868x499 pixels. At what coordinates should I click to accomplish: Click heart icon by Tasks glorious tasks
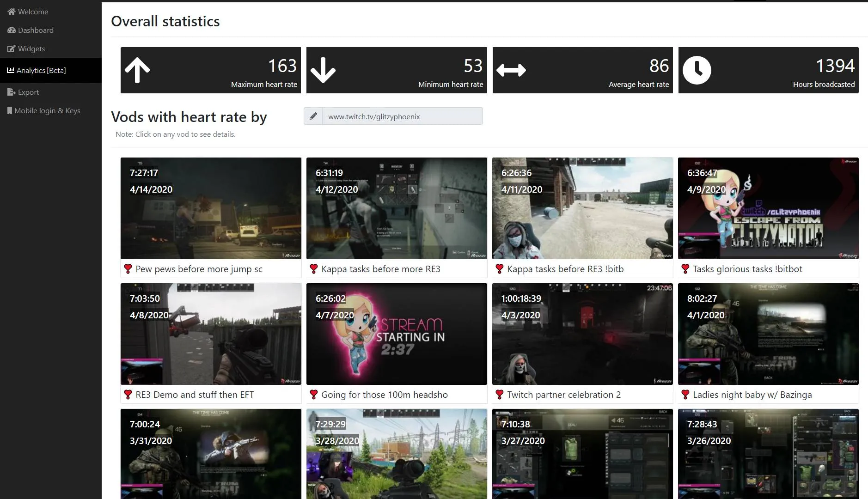(x=685, y=268)
